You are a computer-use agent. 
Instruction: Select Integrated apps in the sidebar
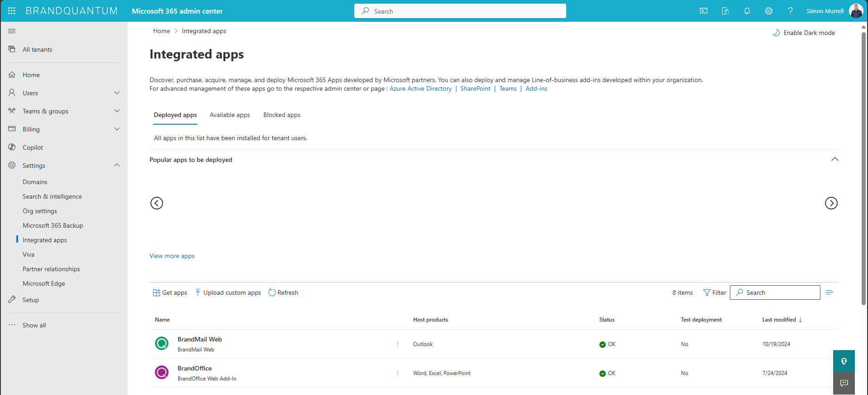(45, 240)
